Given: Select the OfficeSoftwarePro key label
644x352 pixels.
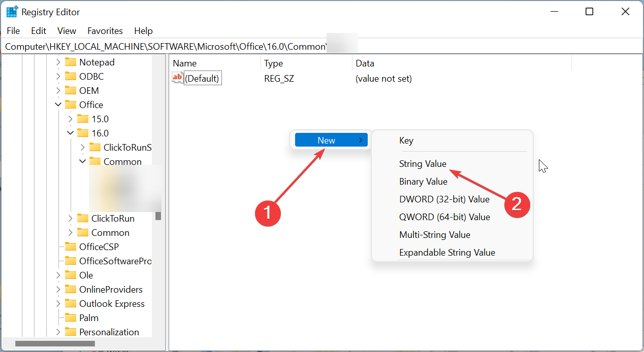Looking at the screenshot, I should (x=115, y=261).
